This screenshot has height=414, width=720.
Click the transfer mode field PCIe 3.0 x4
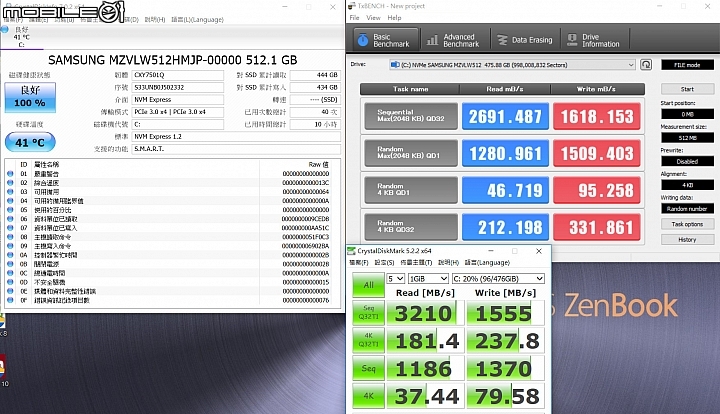(x=178, y=112)
